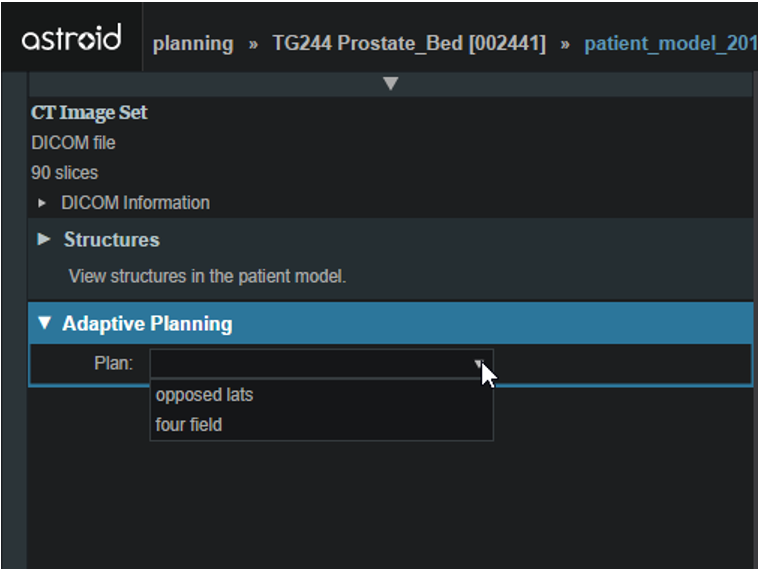Choose the "four field" plan option
Image resolution: width=758 pixels, height=569 pixels.
pos(189,425)
